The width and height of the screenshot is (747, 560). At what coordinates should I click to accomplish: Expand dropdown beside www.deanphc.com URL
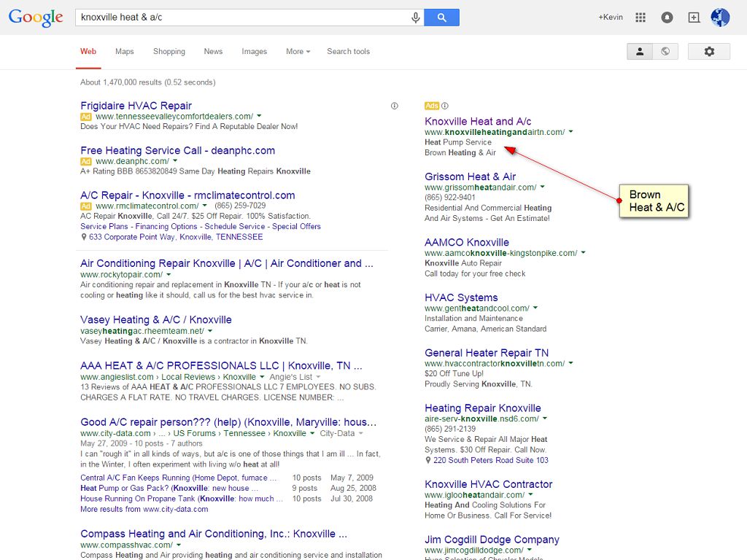pos(175,160)
